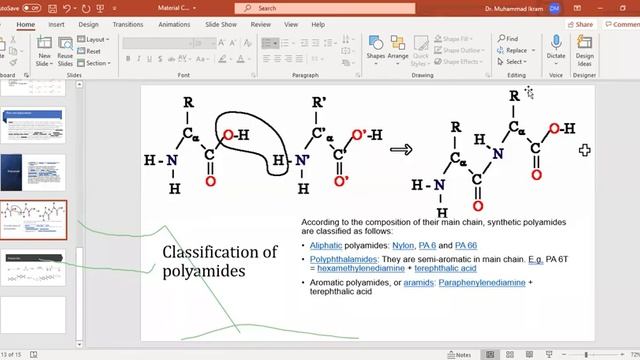Open the Layout dropdown
Viewport: 640px width, 360px height.
coord(93,39)
